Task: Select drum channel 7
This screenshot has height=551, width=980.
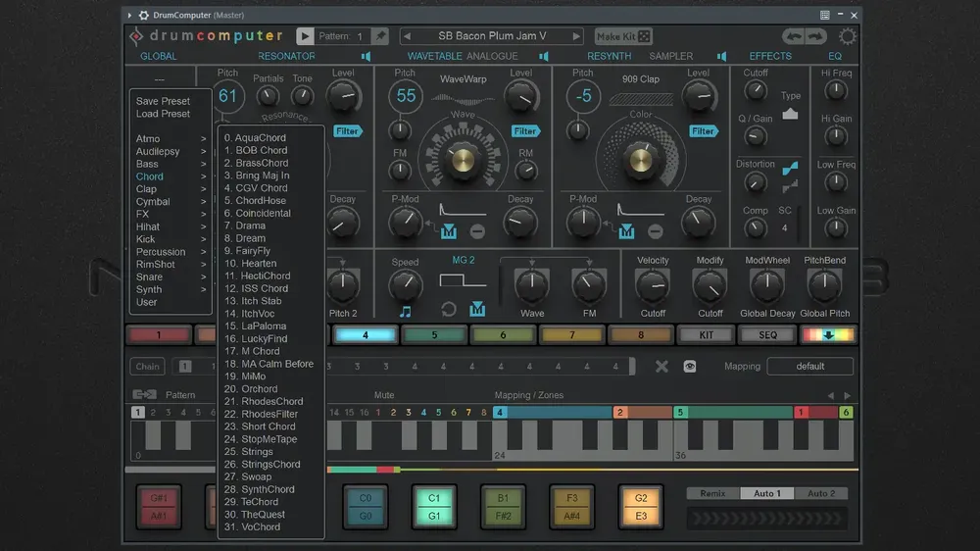Action: tap(572, 335)
